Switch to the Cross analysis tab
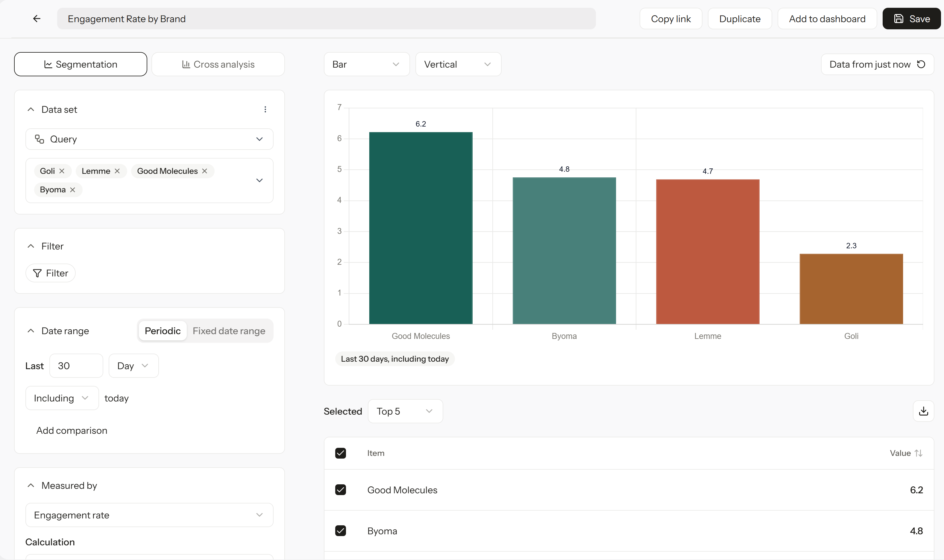Screen dimensions: 944x560 [x=218, y=65]
